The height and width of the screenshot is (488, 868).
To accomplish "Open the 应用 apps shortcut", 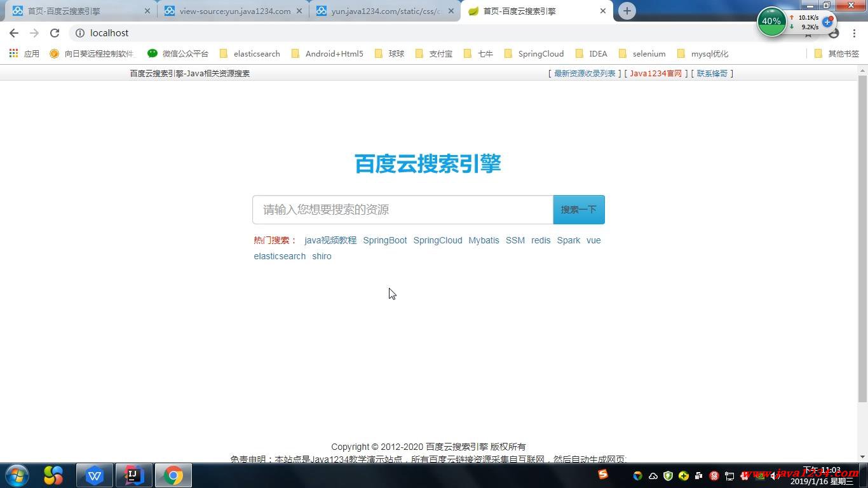I will (x=24, y=54).
